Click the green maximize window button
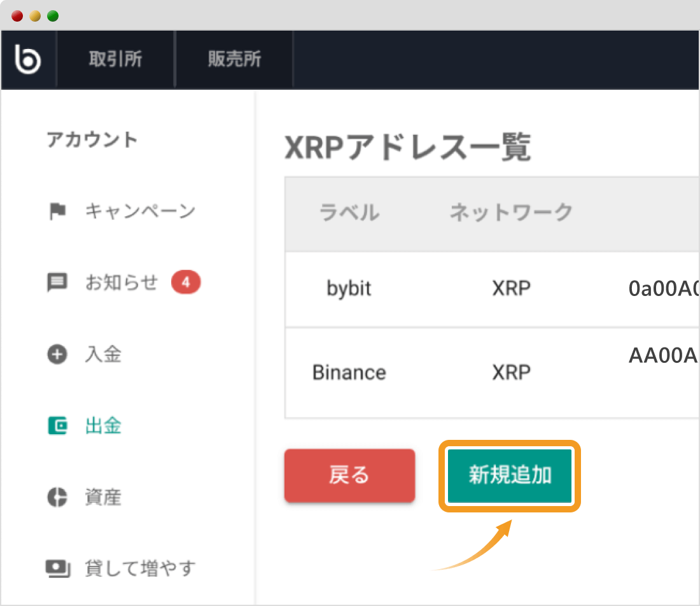700x606 pixels. [x=53, y=16]
